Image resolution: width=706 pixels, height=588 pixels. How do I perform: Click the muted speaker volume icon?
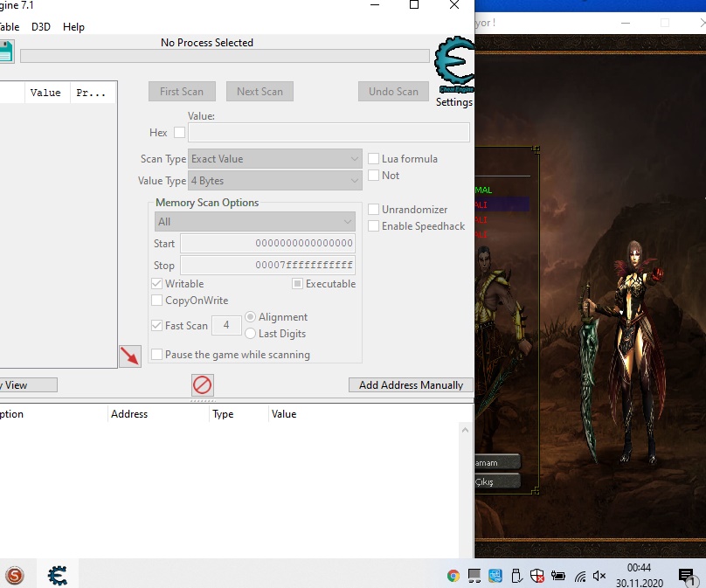599,576
